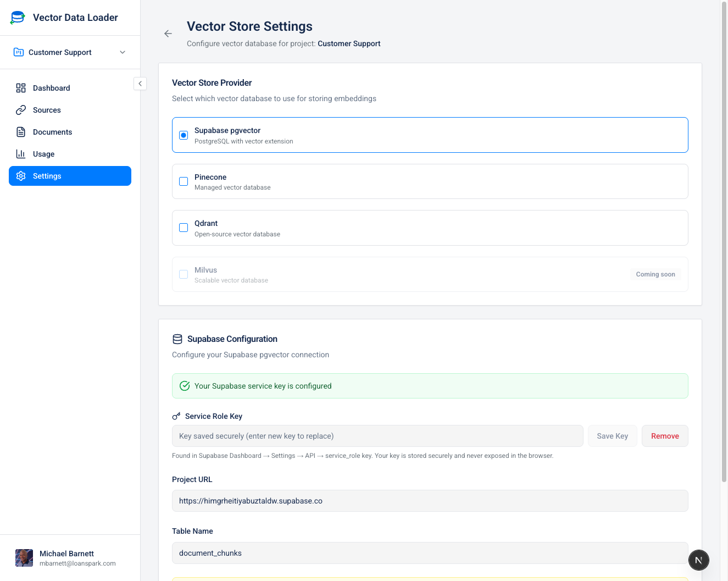Collapse the sidebar using the chevron toggle
Screen dimensions: 728x581
tap(140, 84)
